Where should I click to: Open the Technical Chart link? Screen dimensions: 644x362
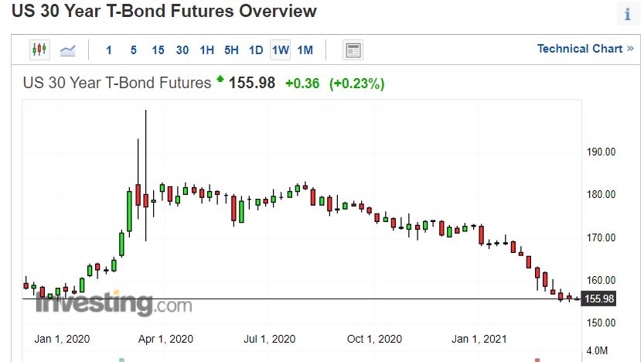pos(580,49)
